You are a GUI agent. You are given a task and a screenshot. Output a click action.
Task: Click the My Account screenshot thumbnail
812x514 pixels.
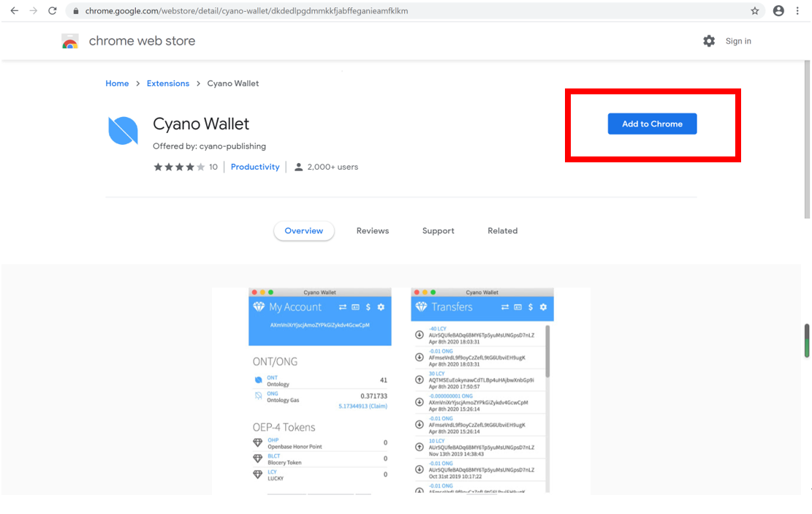click(320, 390)
